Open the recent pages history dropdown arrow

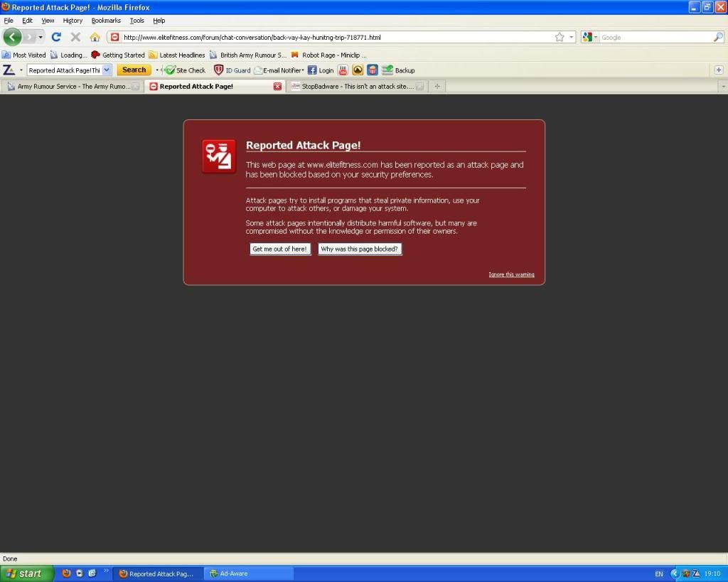(41, 37)
